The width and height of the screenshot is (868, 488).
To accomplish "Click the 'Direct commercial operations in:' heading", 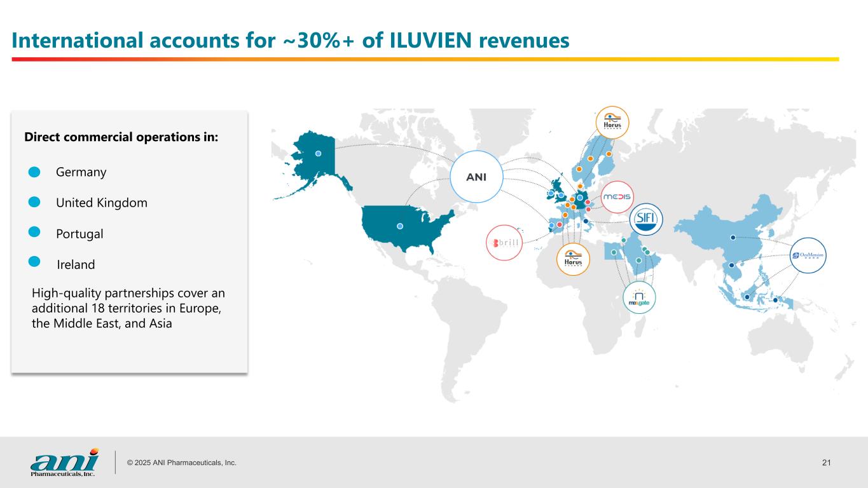I will (x=121, y=137).
